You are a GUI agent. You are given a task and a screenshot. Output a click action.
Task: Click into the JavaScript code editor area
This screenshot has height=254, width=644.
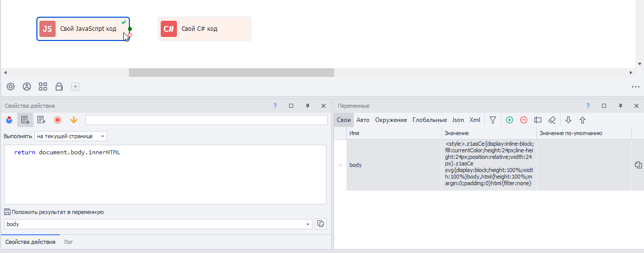165,175
